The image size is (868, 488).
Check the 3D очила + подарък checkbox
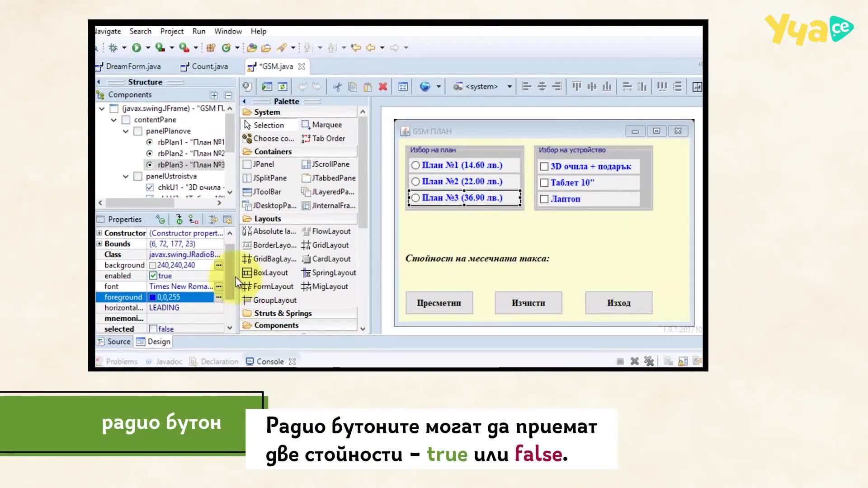point(544,166)
